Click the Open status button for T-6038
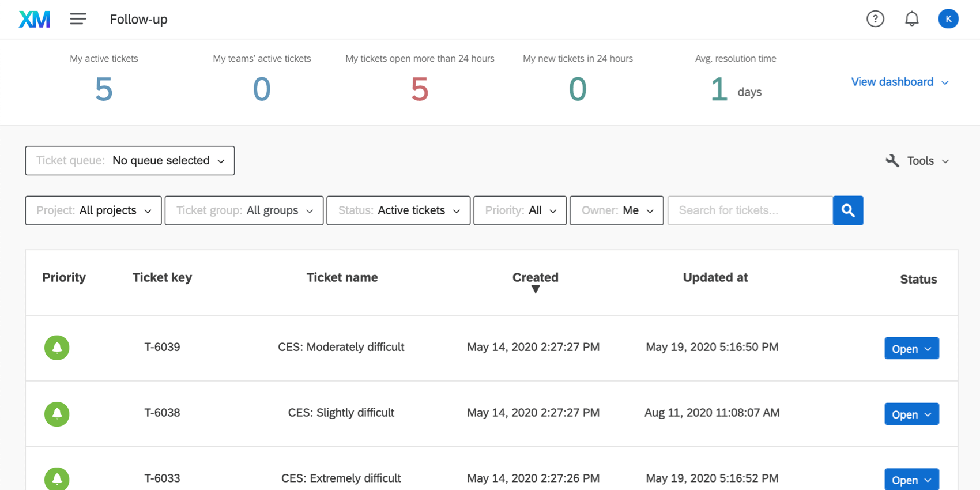The height and width of the screenshot is (490, 980). [911, 414]
